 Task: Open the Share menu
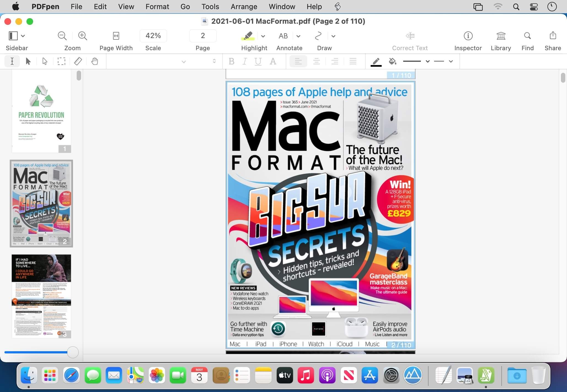click(553, 36)
